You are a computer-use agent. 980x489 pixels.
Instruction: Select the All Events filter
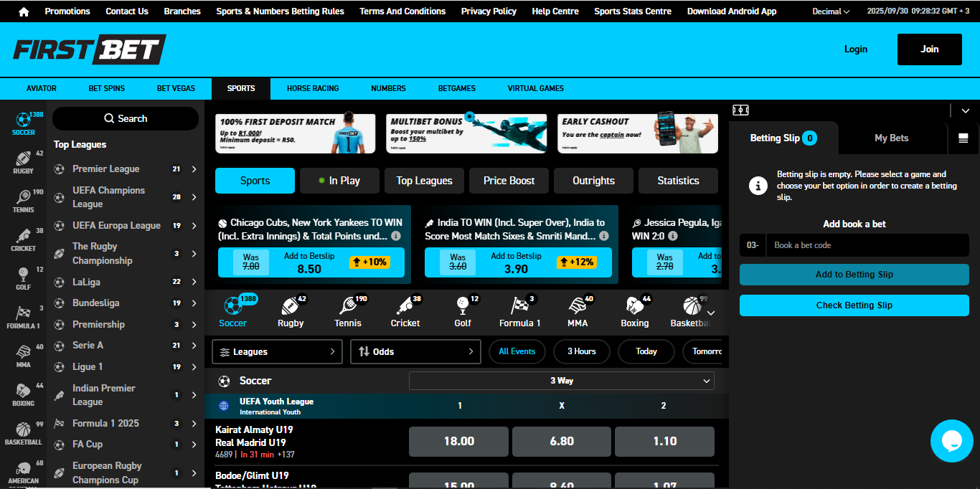coord(517,351)
